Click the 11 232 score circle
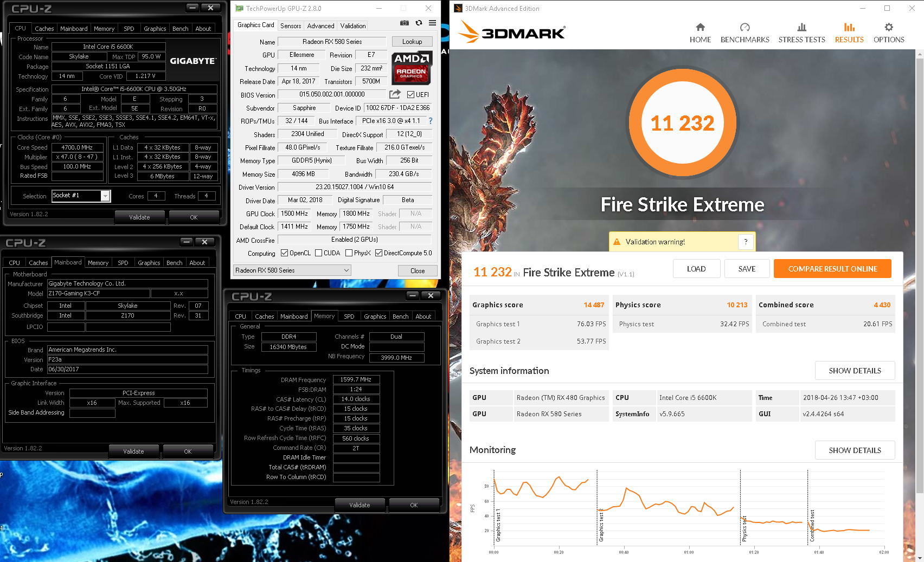Image resolution: width=924 pixels, height=562 pixels. [x=683, y=123]
